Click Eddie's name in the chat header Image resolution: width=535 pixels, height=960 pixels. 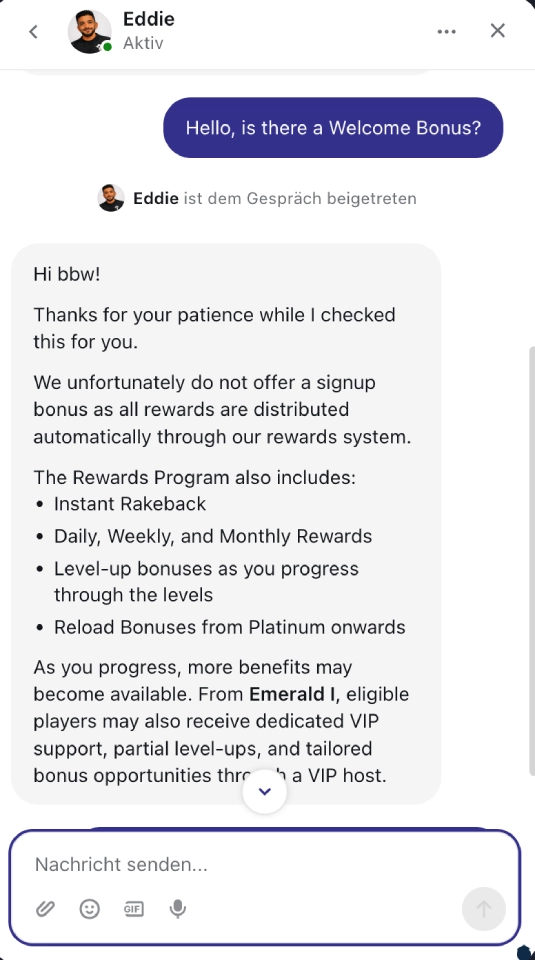click(x=149, y=19)
